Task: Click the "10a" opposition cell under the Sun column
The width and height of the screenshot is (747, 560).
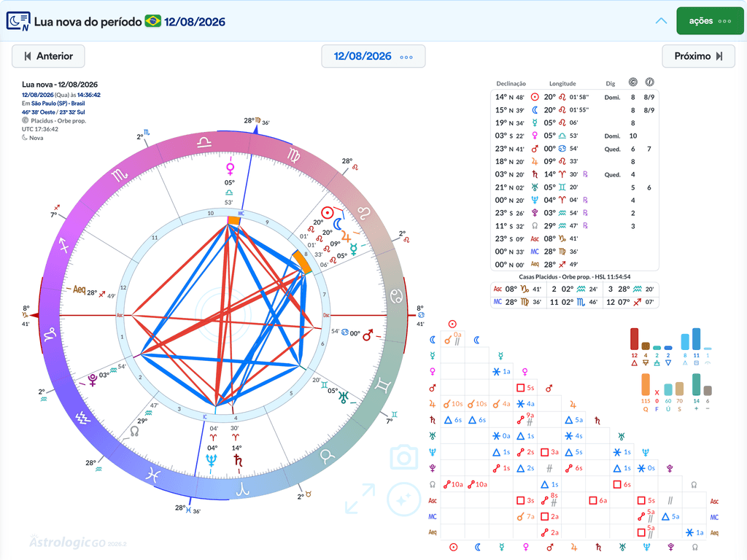Action: (453, 484)
